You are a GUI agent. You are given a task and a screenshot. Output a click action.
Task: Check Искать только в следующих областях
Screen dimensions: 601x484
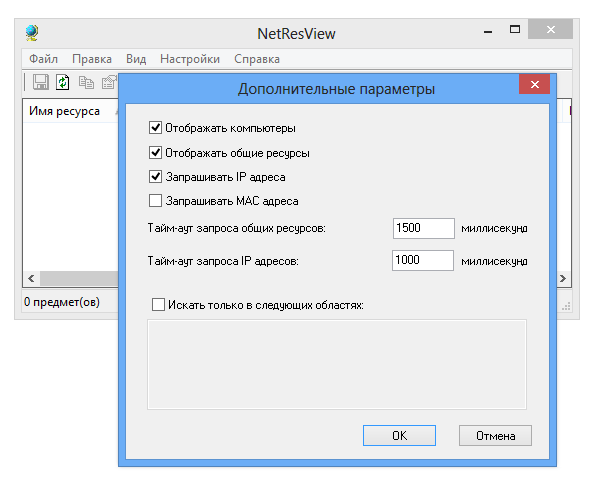pyautogui.click(x=158, y=305)
